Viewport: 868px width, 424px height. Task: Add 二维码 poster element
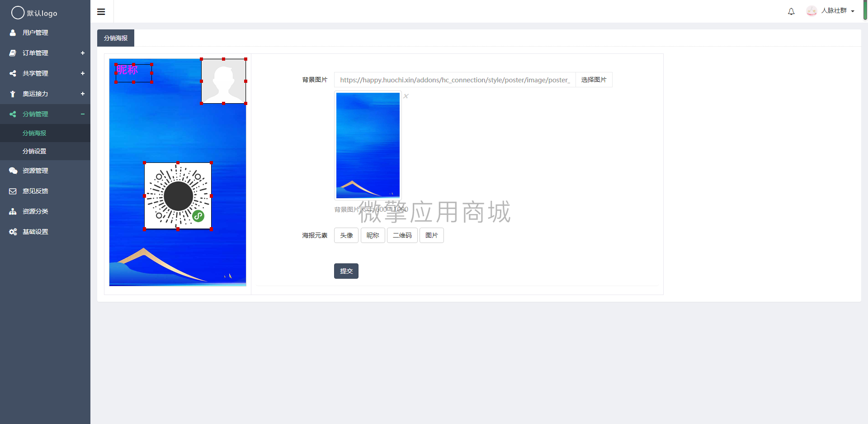coord(402,235)
